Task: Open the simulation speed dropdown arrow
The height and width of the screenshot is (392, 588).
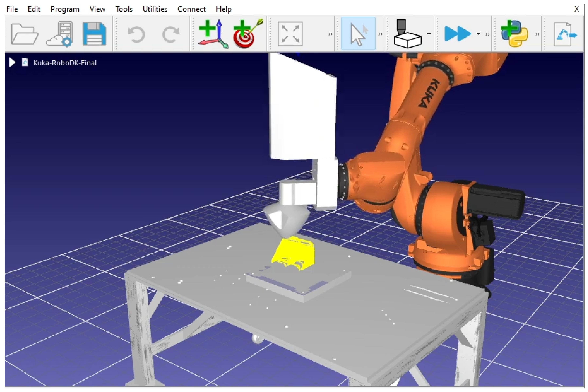Action: [479, 34]
